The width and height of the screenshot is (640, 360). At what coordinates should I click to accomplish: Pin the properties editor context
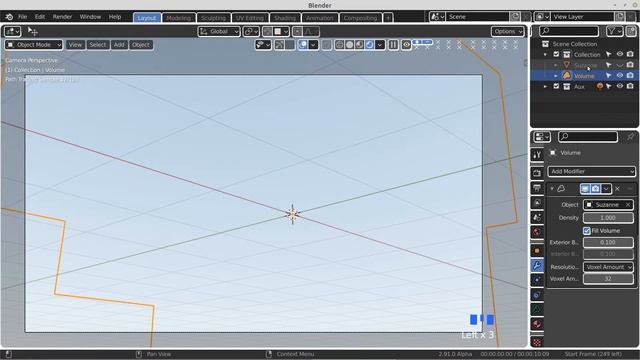[x=630, y=136]
